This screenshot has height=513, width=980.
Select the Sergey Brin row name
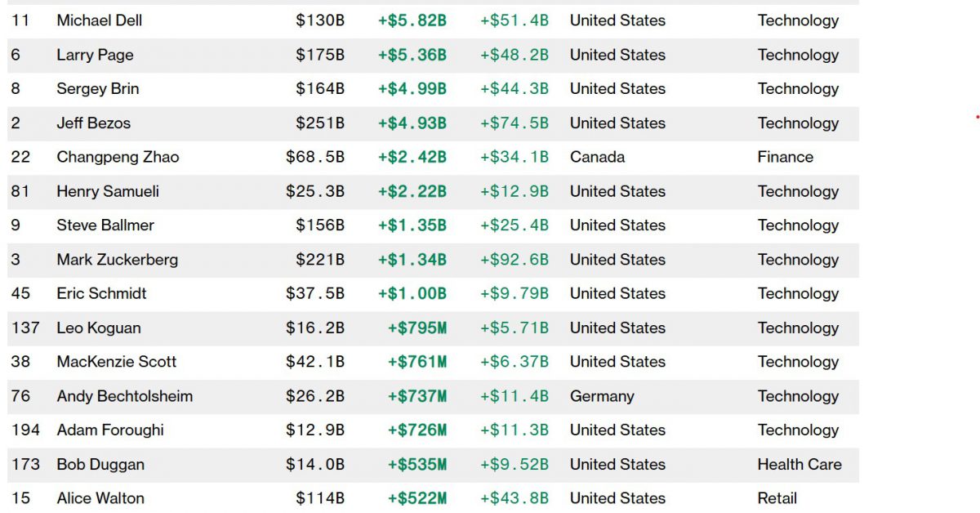pos(98,89)
